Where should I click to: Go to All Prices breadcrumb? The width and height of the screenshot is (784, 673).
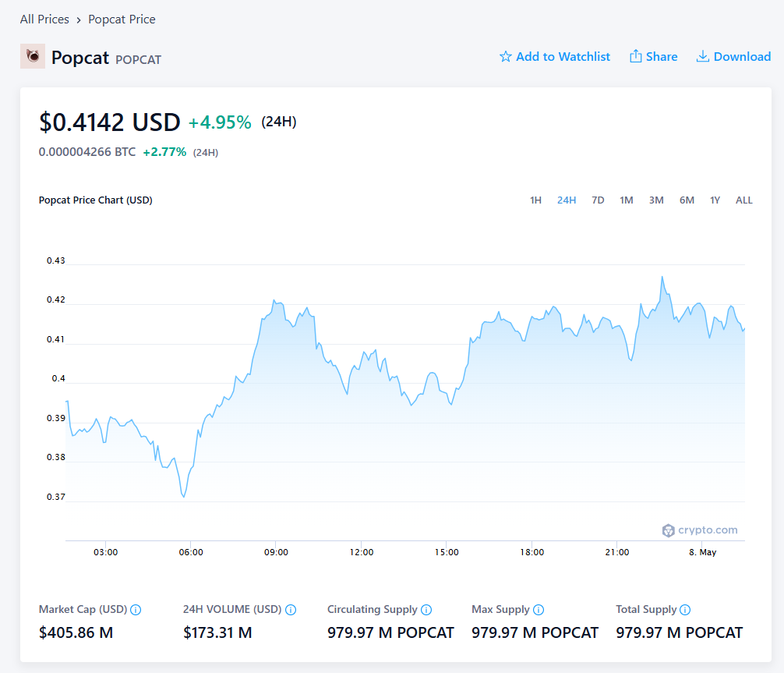click(x=44, y=19)
